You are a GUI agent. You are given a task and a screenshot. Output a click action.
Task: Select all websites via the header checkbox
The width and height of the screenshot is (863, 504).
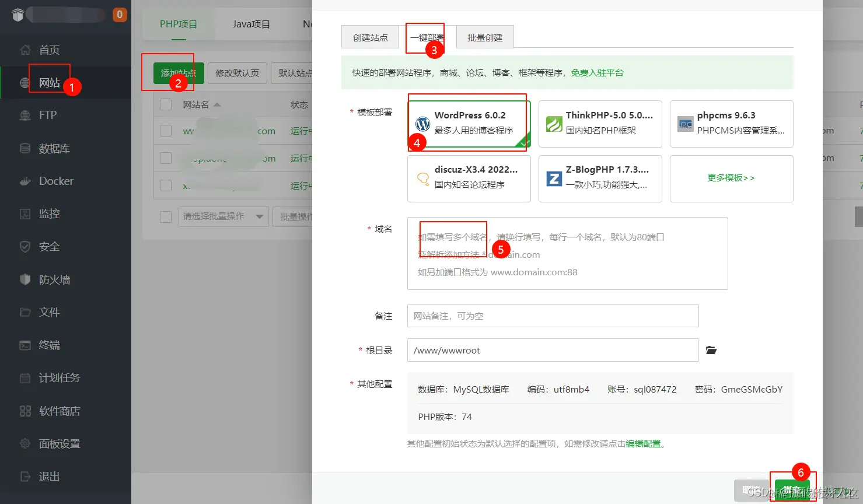pos(166,104)
